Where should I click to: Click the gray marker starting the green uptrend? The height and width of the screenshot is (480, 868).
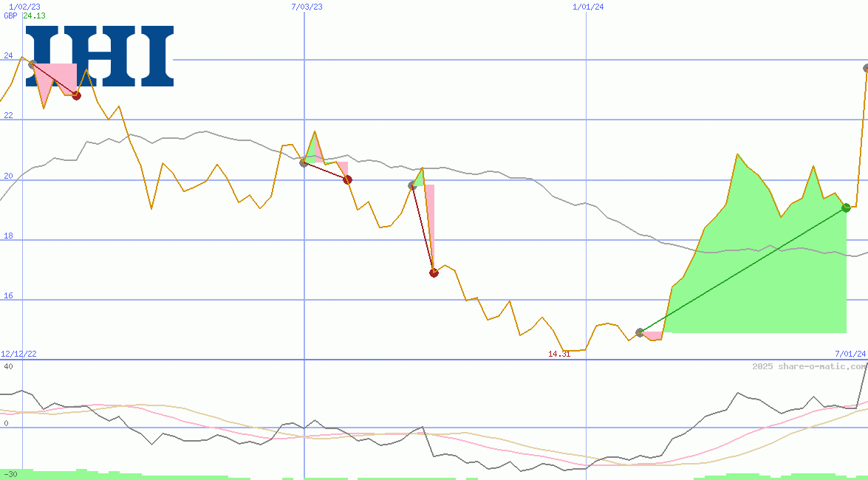(x=640, y=332)
